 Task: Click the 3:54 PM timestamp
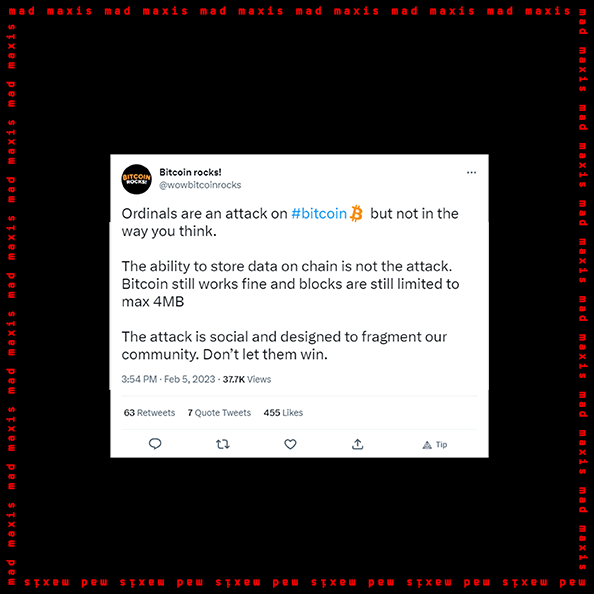pyautogui.click(x=139, y=379)
